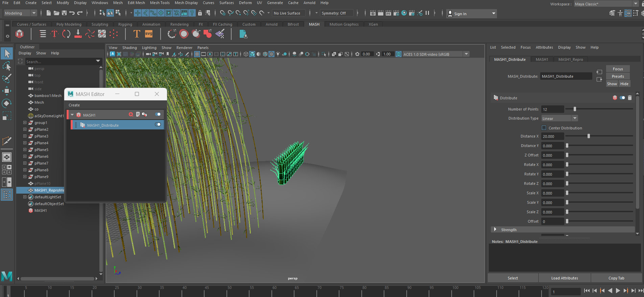644x297 pixels.
Task: Select MASH1_ReproMesh in the Outliner
Action: 49,190
